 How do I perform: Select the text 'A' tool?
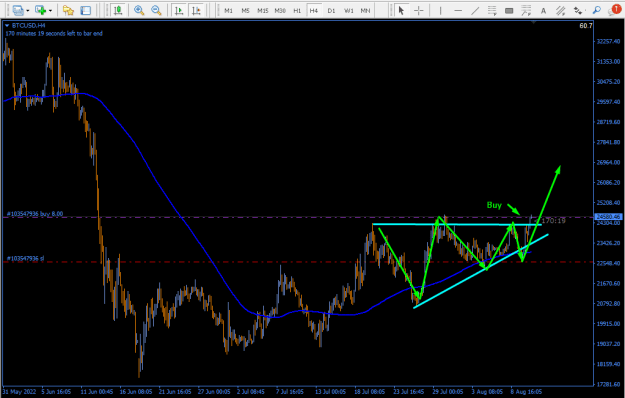point(543,11)
